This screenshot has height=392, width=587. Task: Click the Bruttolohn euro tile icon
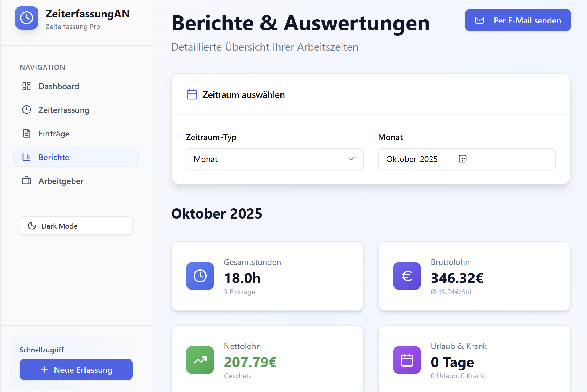407,276
